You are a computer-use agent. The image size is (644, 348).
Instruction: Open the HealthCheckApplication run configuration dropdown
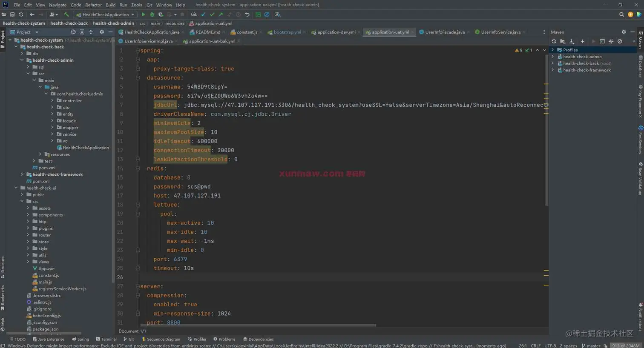(105, 14)
